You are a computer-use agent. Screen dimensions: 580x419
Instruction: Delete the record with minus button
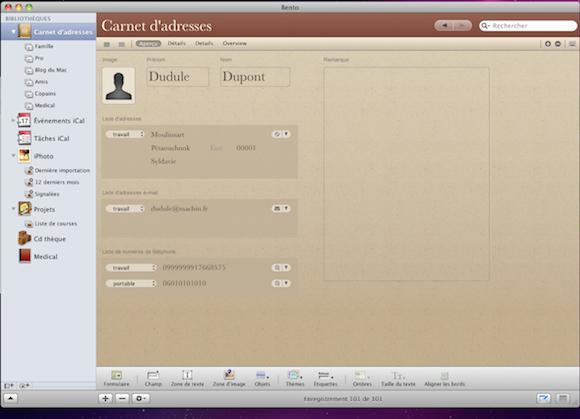coord(122,398)
